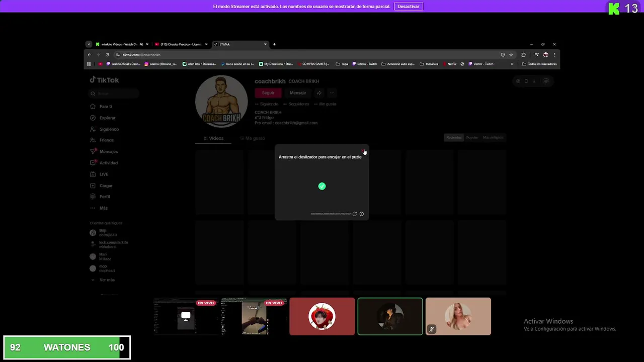Viewport: 644px width, 362px height.
Task: Click Desactivar streamer mode
Action: pyautogui.click(x=408, y=7)
